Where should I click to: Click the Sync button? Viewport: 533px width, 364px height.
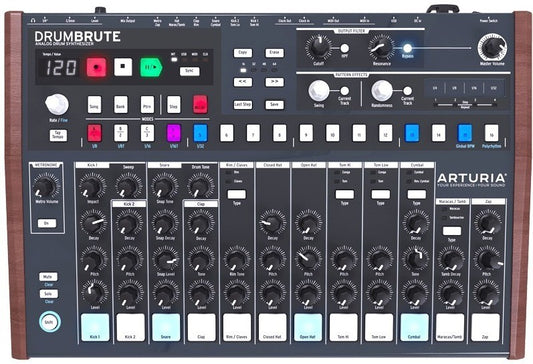[x=189, y=71]
